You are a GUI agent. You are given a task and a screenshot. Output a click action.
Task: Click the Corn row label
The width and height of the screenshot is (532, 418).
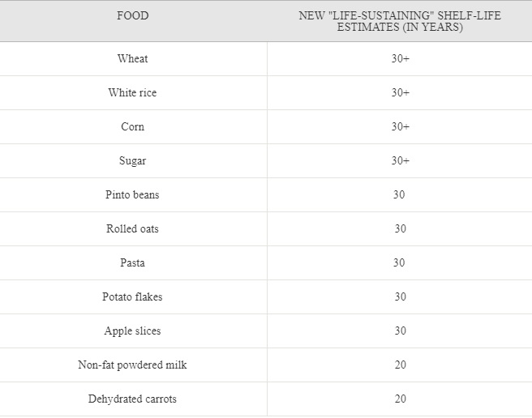[133, 127]
